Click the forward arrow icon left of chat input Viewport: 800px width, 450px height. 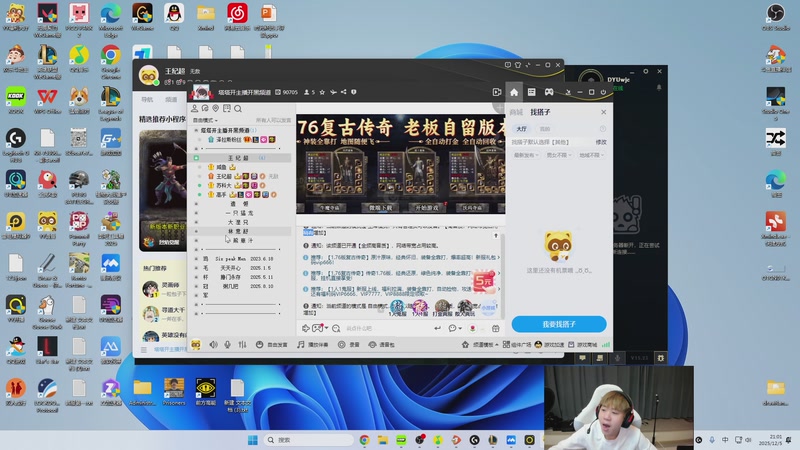[306, 329]
